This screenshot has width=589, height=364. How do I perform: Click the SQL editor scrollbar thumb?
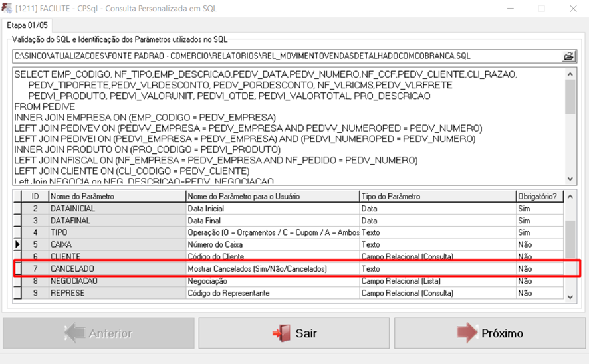(x=570, y=97)
